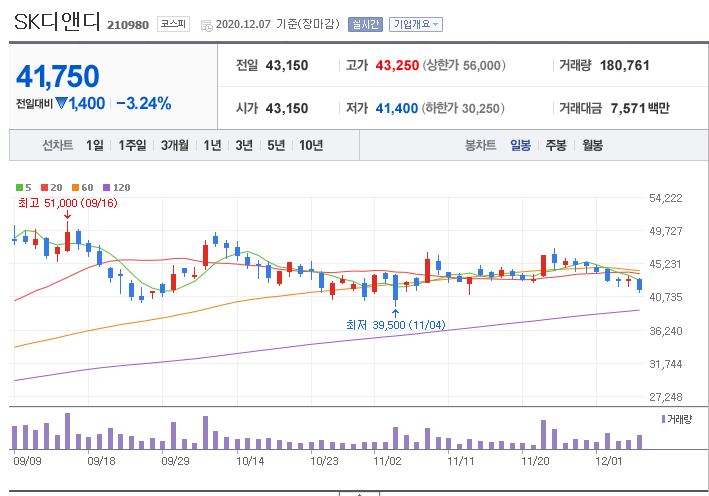This screenshot has width=709, height=496.
Task: Click the 27,248 price axis label
Action: 666,397
